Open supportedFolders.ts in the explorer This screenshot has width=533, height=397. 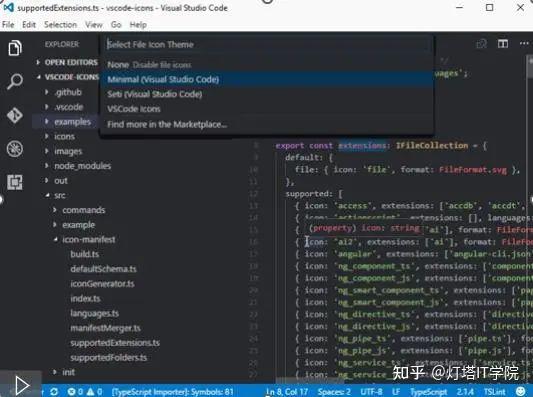pyautogui.click(x=108, y=358)
